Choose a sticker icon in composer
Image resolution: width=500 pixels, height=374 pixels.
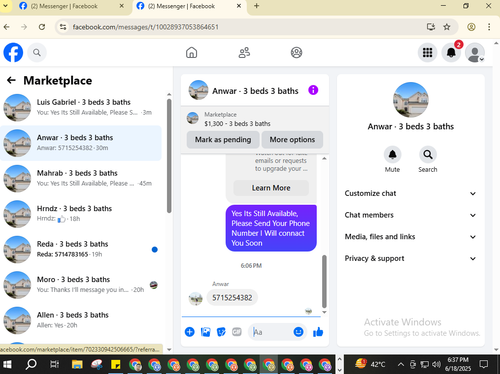tap(221, 332)
